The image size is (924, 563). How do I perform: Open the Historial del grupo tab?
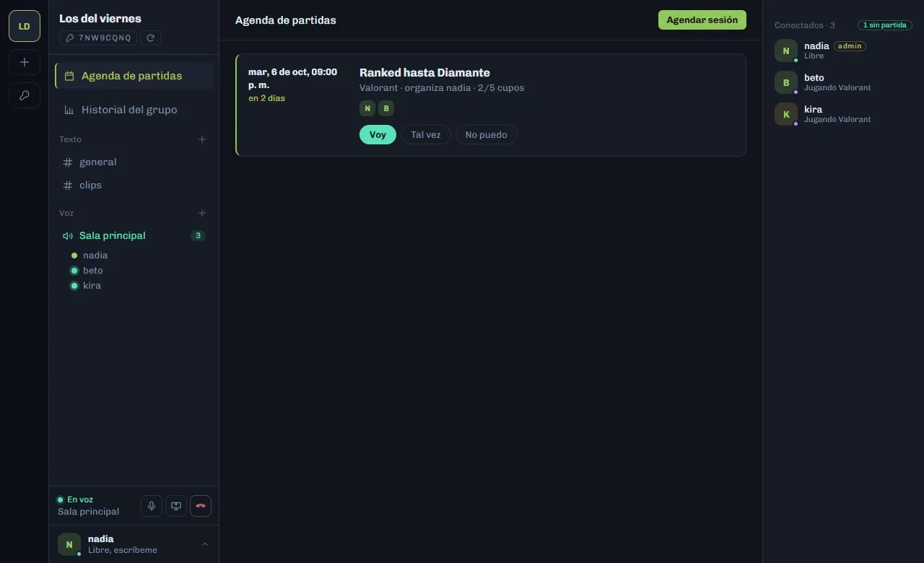tap(134, 110)
